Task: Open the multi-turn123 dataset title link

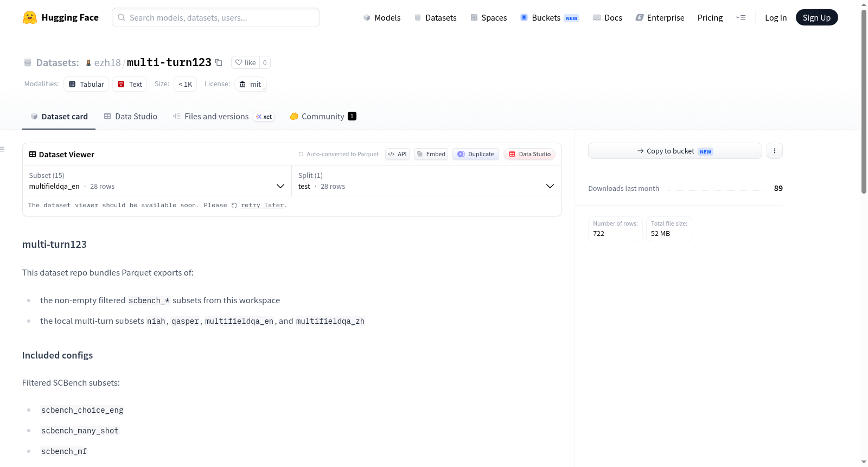Action: [169, 62]
